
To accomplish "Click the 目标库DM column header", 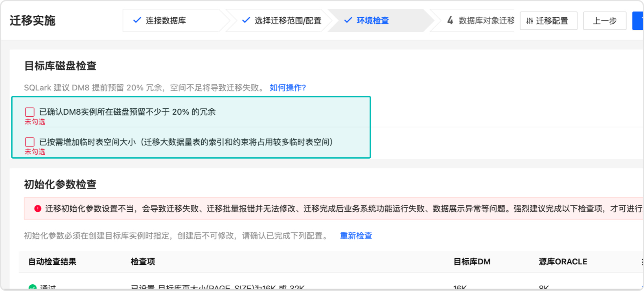I will click(472, 262).
